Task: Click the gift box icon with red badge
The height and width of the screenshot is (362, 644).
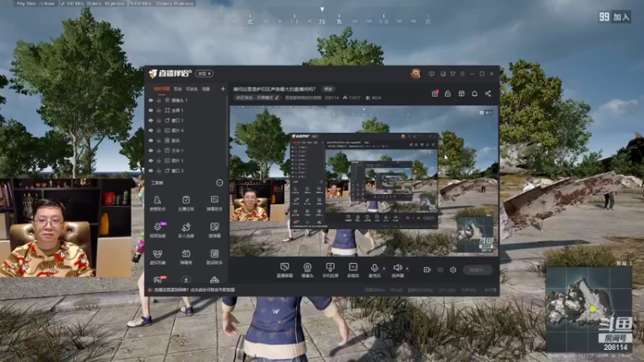Action: pos(435,93)
